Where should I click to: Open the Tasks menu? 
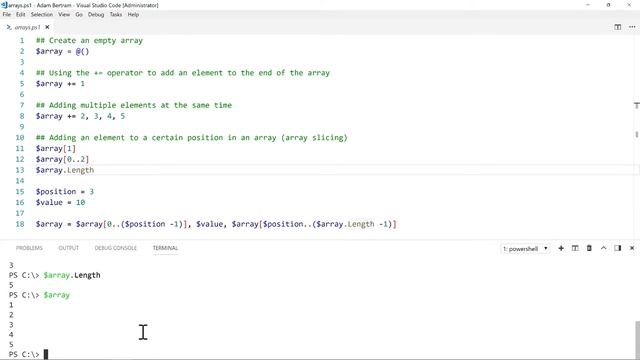pyautogui.click(x=116, y=14)
